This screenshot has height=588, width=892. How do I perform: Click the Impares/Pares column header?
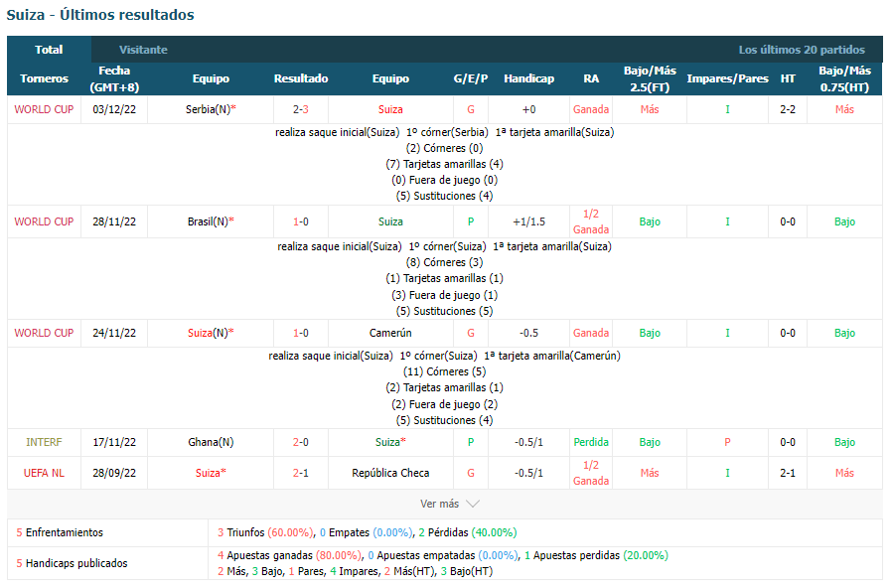tap(727, 78)
